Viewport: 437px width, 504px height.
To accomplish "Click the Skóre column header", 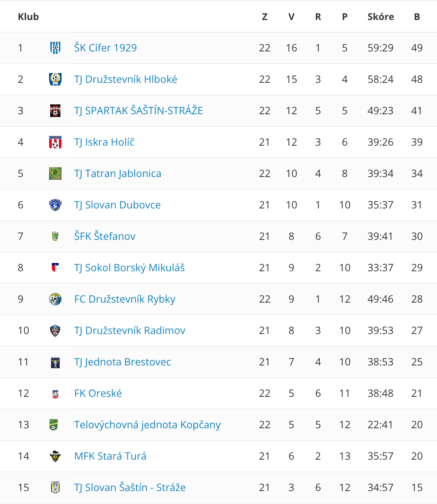I will (x=381, y=16).
